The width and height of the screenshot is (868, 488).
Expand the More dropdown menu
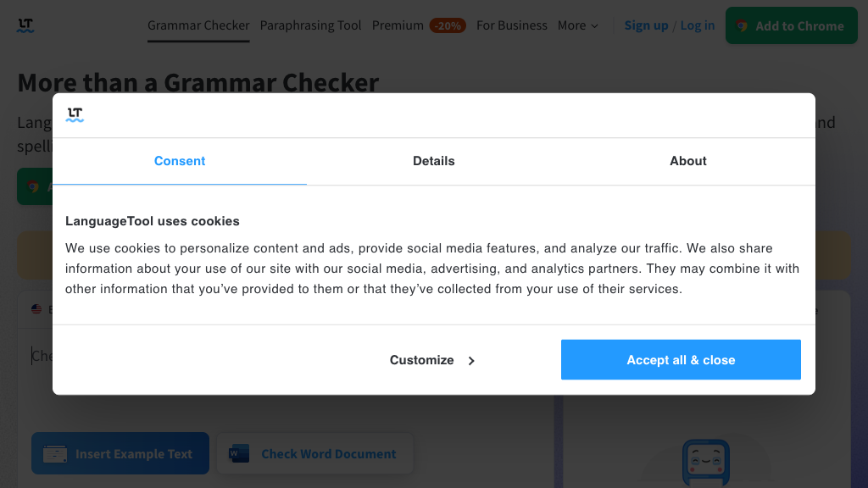(x=578, y=25)
